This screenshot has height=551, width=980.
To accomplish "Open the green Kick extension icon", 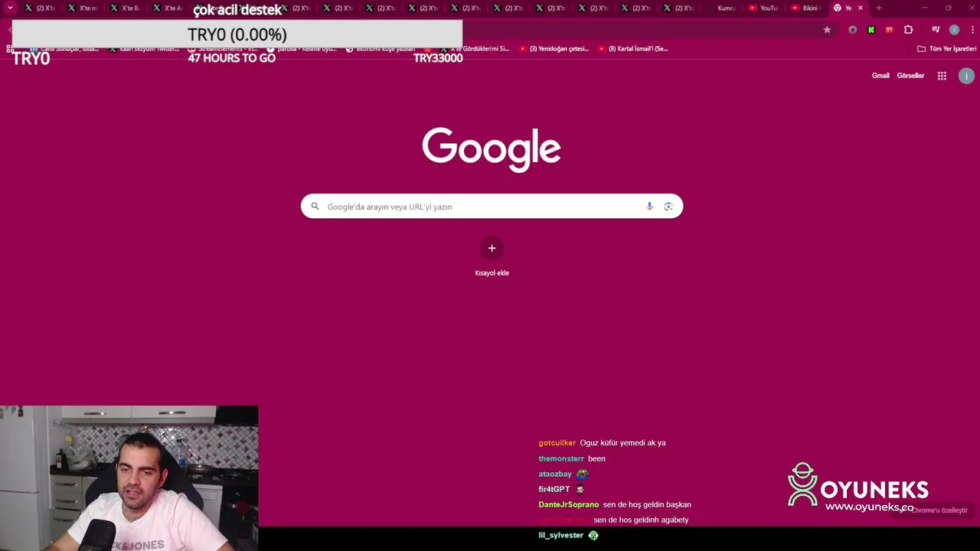I will point(871,30).
